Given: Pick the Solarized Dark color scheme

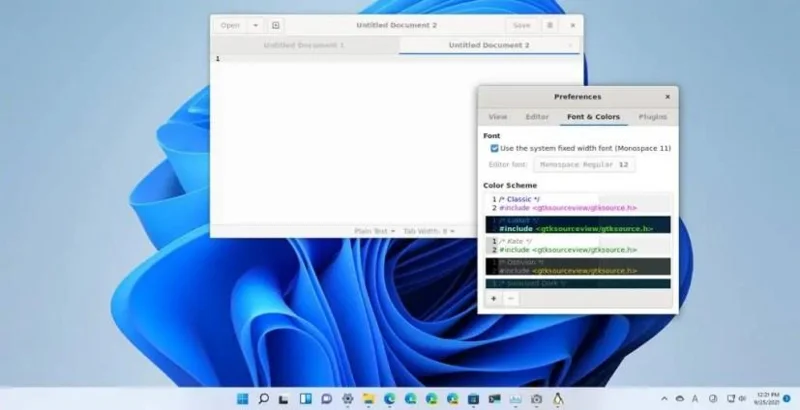Looking at the screenshot, I should point(578,284).
